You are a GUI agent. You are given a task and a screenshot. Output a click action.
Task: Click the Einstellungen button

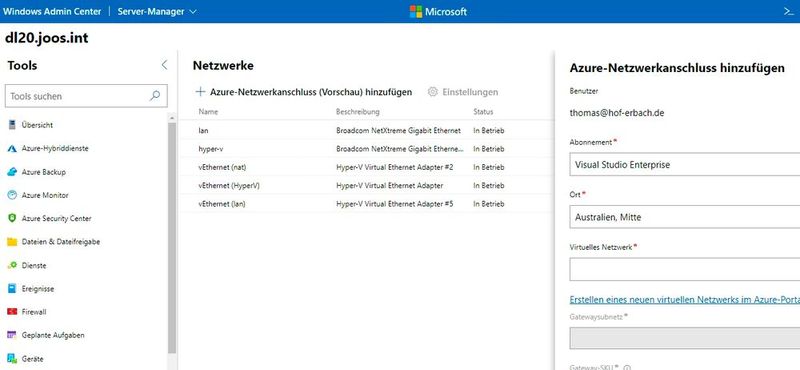point(463,92)
